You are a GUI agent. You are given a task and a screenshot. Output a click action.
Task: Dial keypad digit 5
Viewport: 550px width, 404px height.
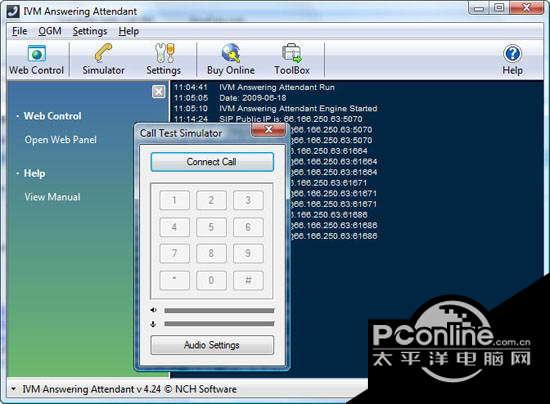click(211, 227)
